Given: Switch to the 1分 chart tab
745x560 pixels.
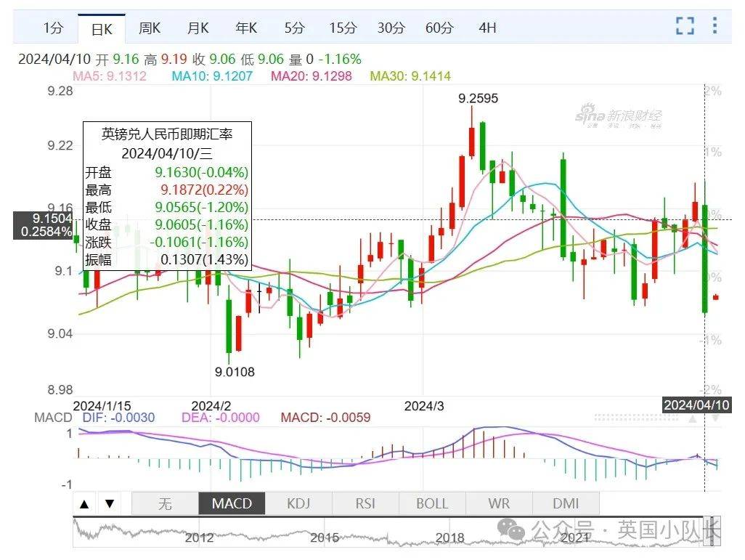Looking at the screenshot, I should click(53, 28).
